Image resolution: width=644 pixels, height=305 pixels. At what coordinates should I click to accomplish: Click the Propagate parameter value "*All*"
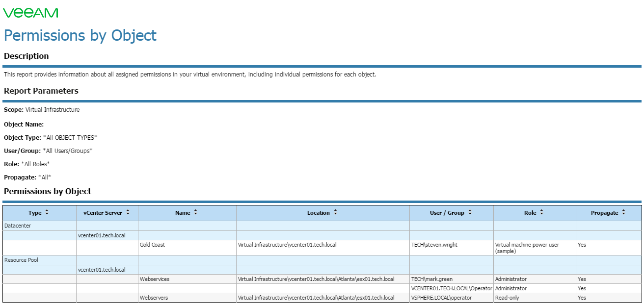click(x=45, y=177)
